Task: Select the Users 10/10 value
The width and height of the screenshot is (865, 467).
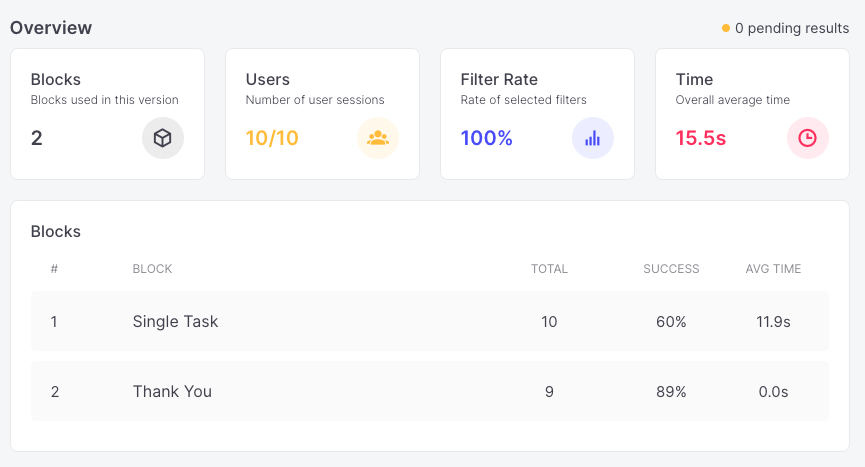Action: pyautogui.click(x=272, y=138)
